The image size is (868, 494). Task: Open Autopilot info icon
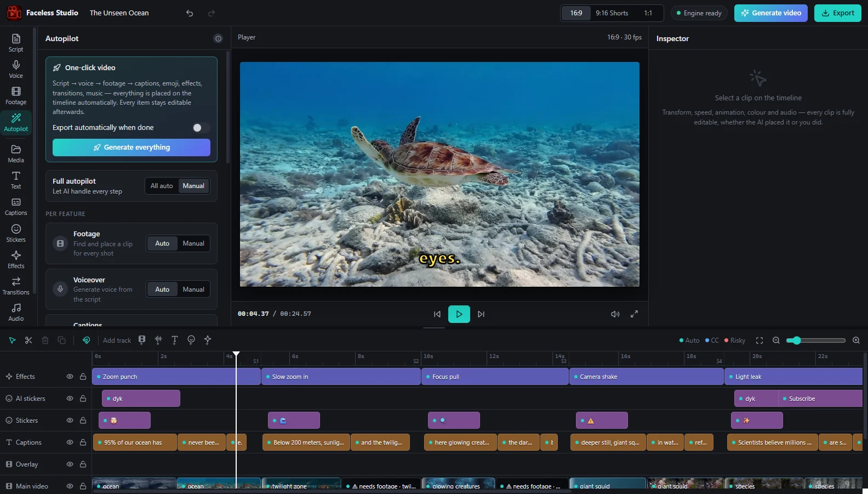pos(218,38)
